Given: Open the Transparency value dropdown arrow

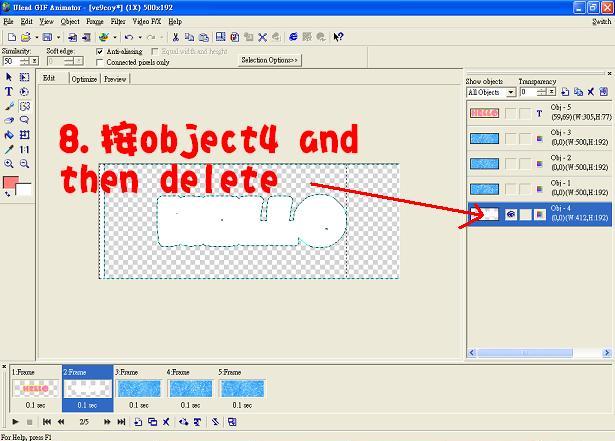Looking at the screenshot, I should pos(550,92).
